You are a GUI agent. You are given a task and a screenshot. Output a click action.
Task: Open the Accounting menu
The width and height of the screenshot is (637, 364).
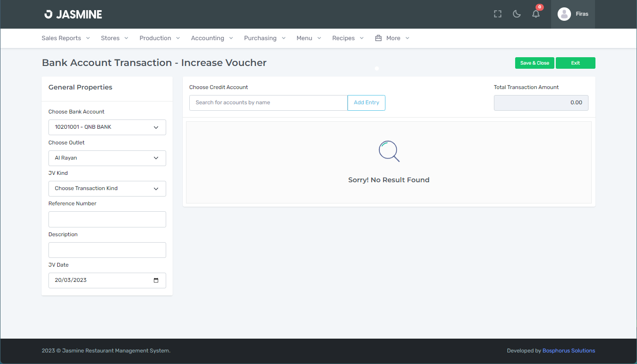click(212, 38)
